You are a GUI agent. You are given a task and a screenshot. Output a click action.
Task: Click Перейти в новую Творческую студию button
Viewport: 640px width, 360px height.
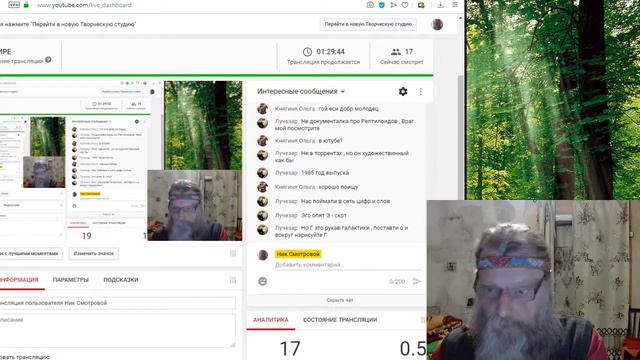[368, 24]
